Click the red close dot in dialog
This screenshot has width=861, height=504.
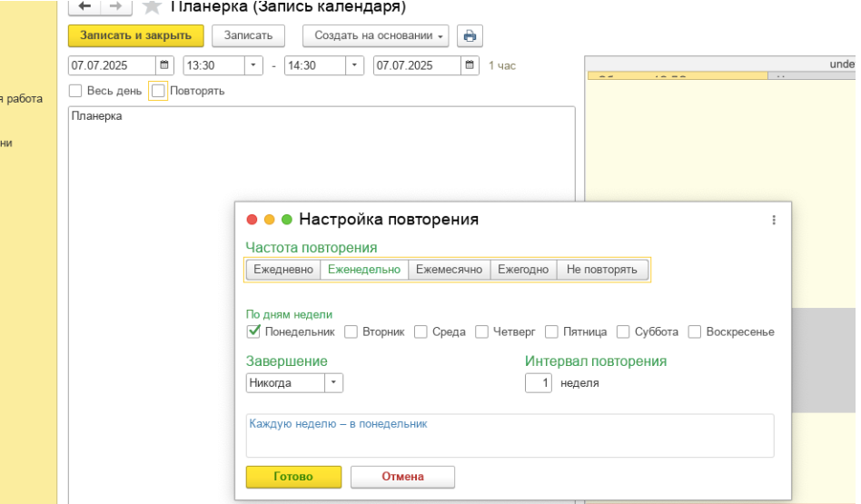[x=252, y=220]
